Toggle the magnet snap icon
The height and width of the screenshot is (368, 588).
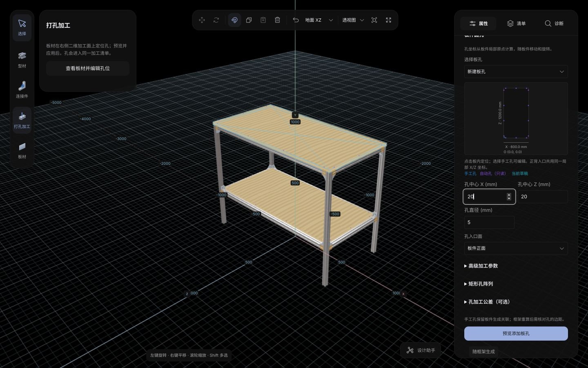point(234,20)
